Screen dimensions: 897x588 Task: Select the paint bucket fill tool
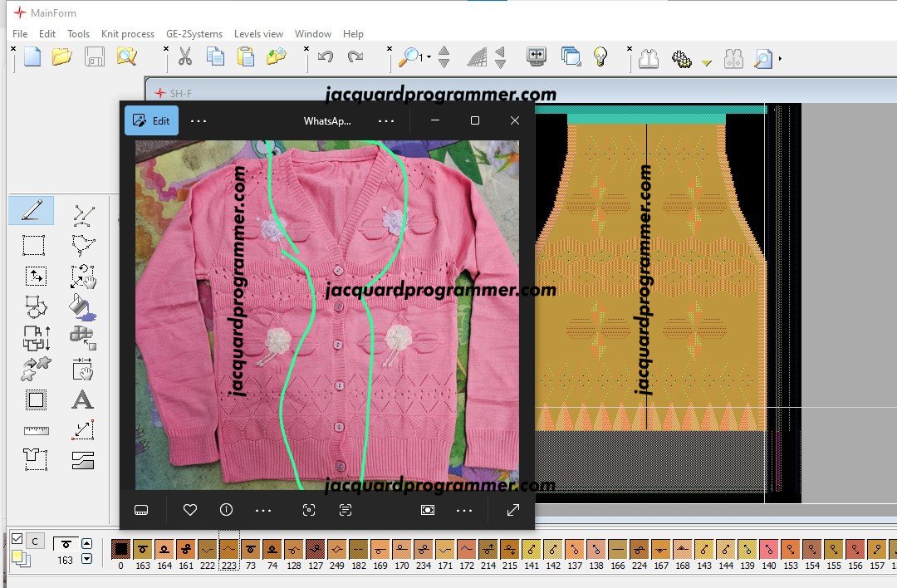point(82,307)
